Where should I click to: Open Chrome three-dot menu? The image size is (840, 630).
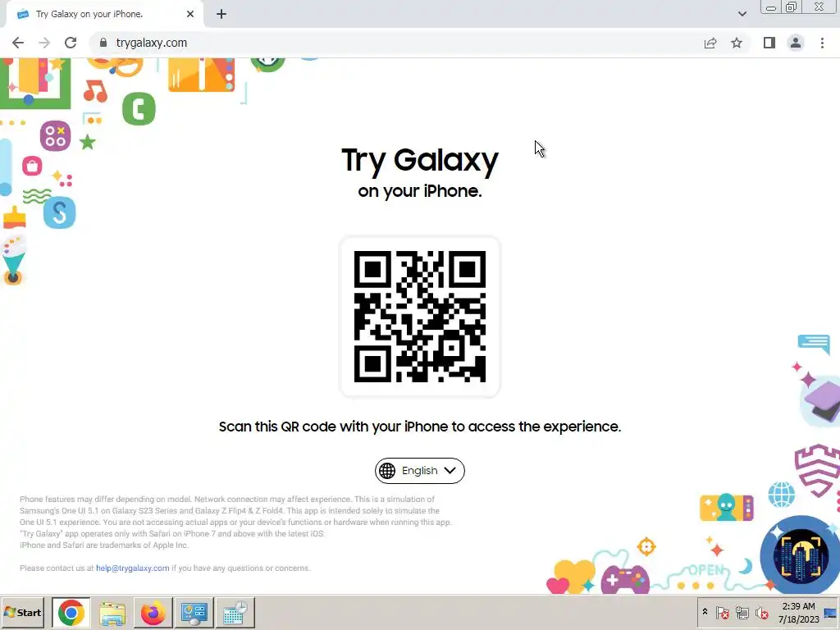822,43
